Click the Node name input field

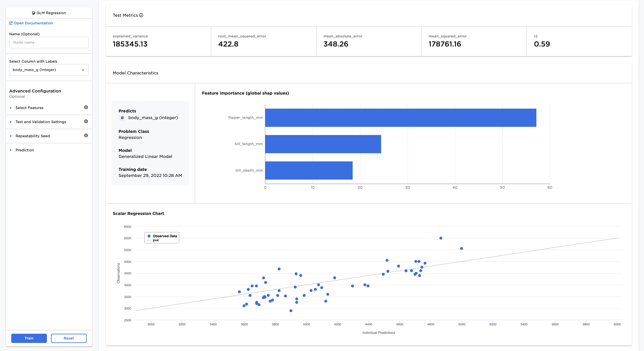coord(49,42)
